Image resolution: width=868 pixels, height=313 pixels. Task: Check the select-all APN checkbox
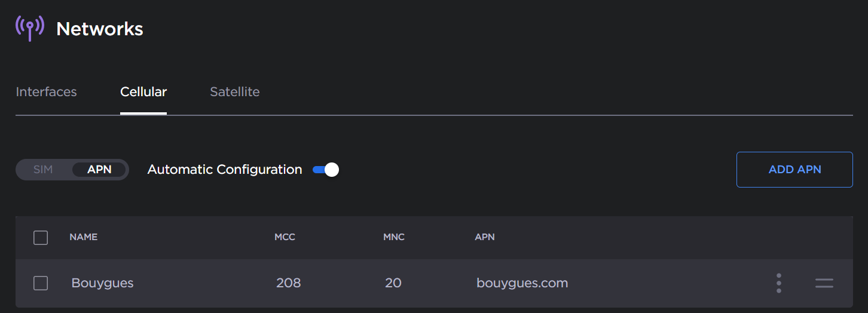click(41, 238)
